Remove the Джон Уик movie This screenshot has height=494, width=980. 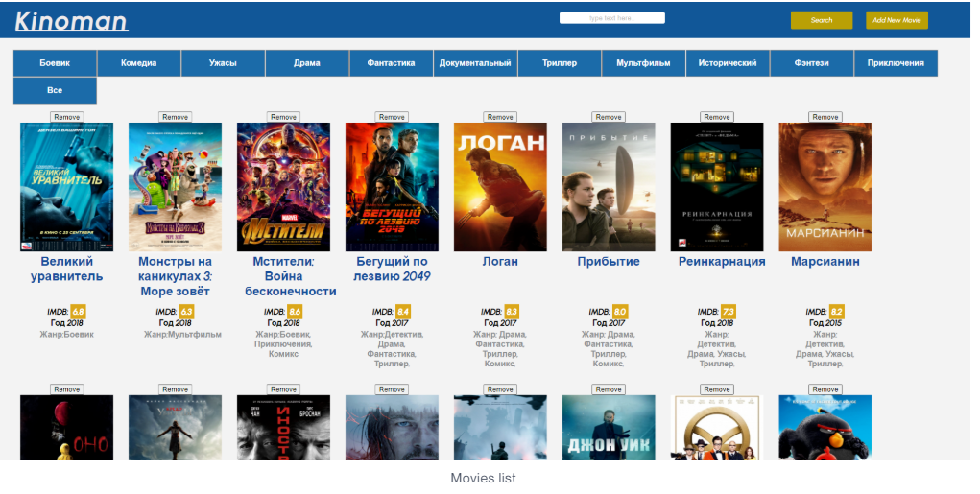pyautogui.click(x=609, y=389)
